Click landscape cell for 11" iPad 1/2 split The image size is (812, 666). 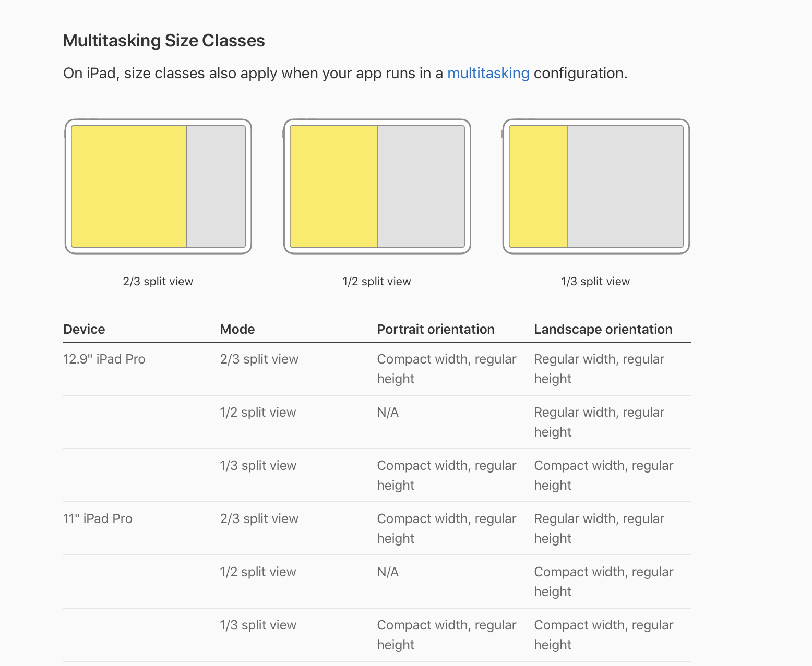click(604, 582)
